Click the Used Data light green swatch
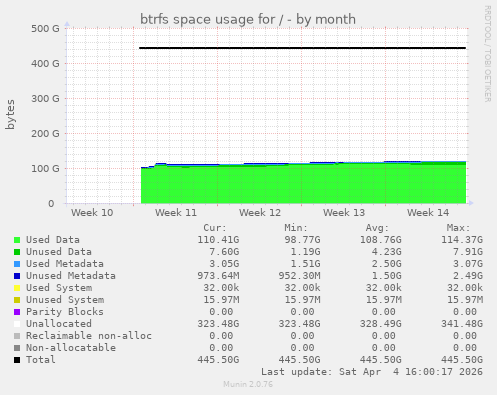 pos(17,240)
